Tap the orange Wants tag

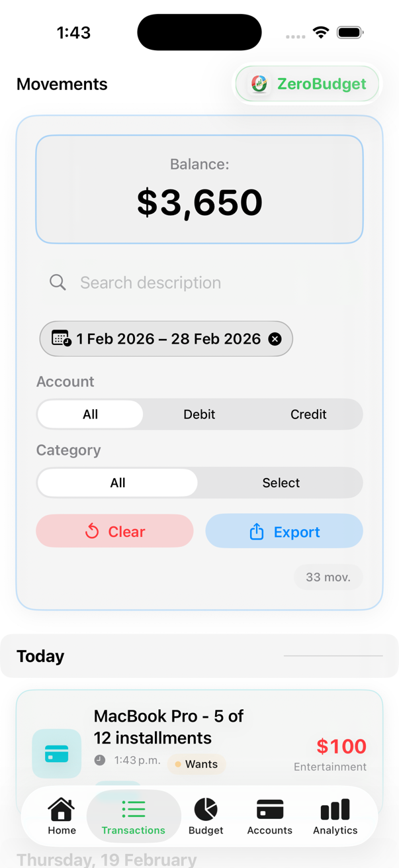[197, 764]
